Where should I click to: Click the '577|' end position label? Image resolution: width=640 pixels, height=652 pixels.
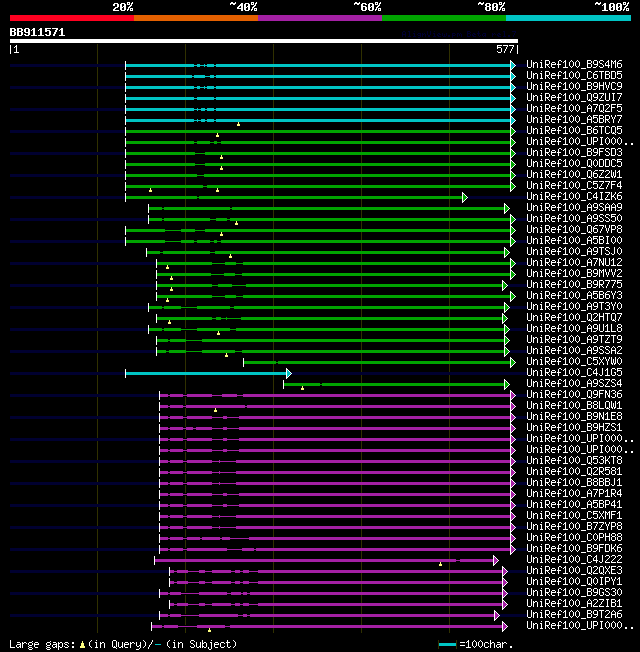pyautogui.click(x=507, y=49)
